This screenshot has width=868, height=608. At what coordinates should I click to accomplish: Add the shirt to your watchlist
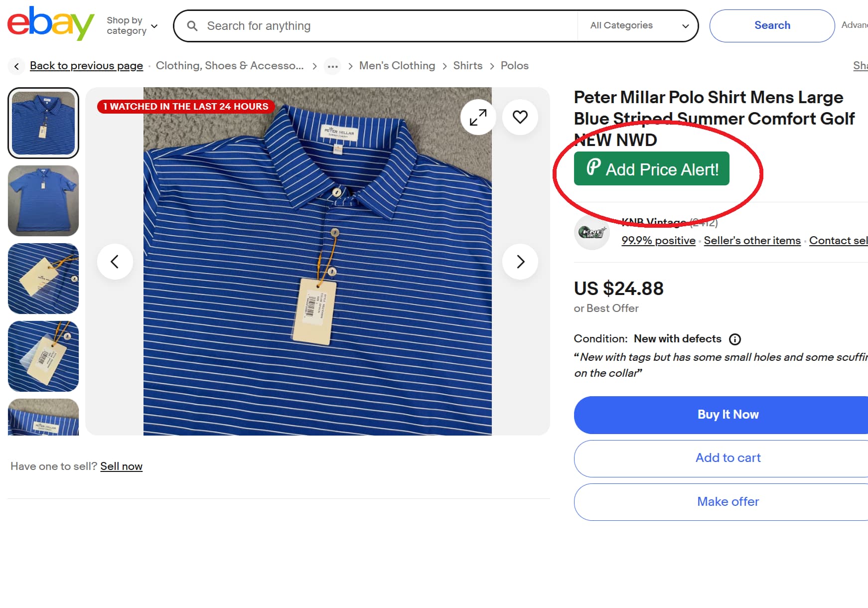(x=520, y=117)
